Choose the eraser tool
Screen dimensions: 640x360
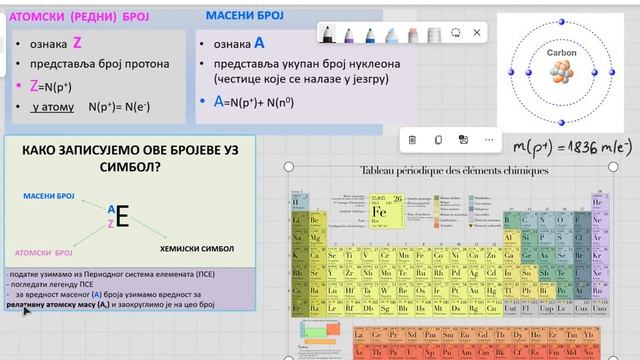[x=413, y=36]
